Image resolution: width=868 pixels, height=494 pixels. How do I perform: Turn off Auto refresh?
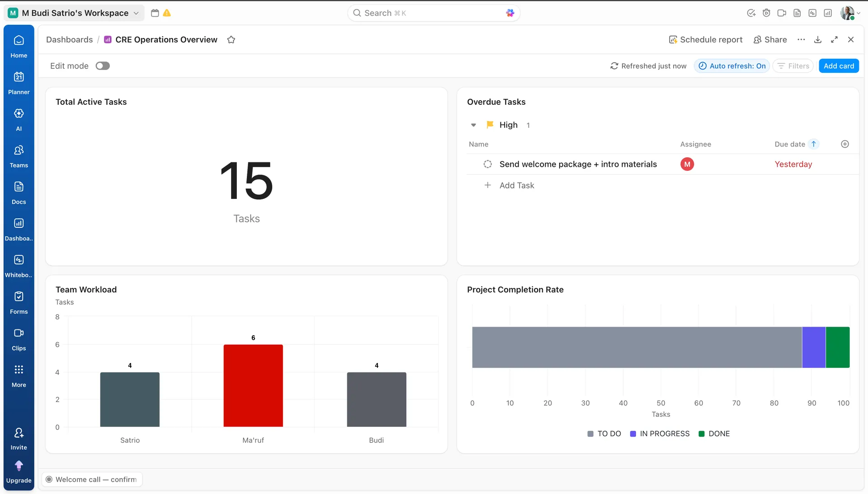coord(731,66)
